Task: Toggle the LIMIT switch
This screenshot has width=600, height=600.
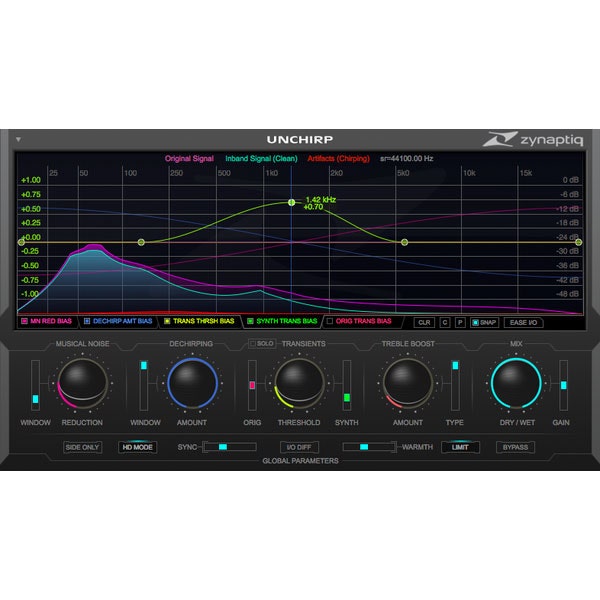Action: pos(459,447)
